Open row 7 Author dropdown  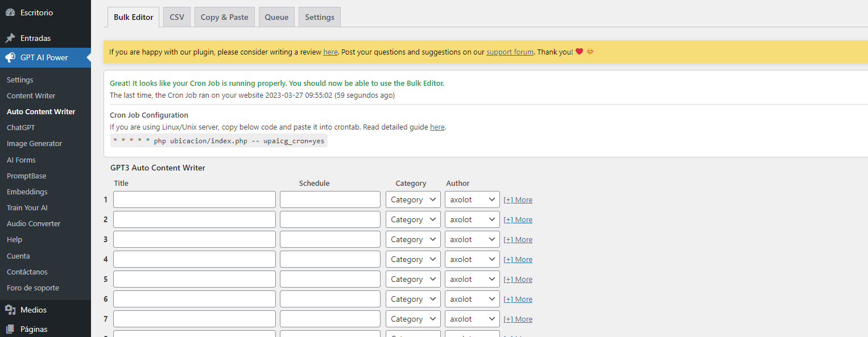pyautogui.click(x=472, y=319)
